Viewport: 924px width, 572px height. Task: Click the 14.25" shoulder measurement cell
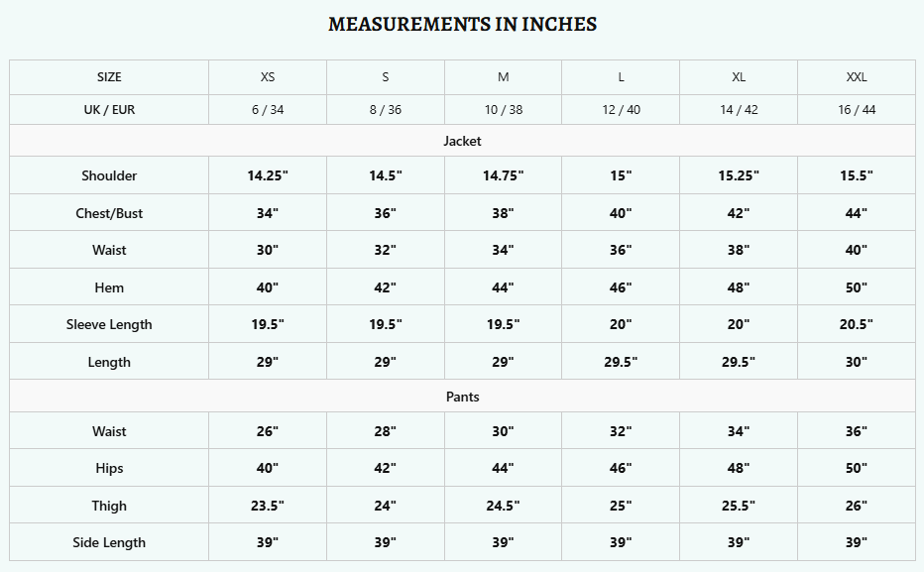pyautogui.click(x=268, y=175)
